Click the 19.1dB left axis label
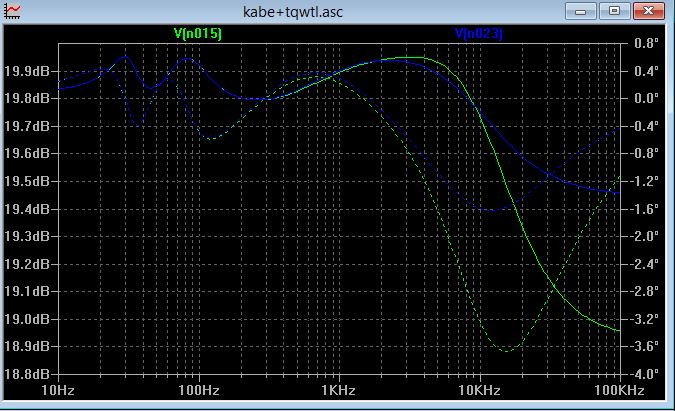 pyautogui.click(x=27, y=291)
